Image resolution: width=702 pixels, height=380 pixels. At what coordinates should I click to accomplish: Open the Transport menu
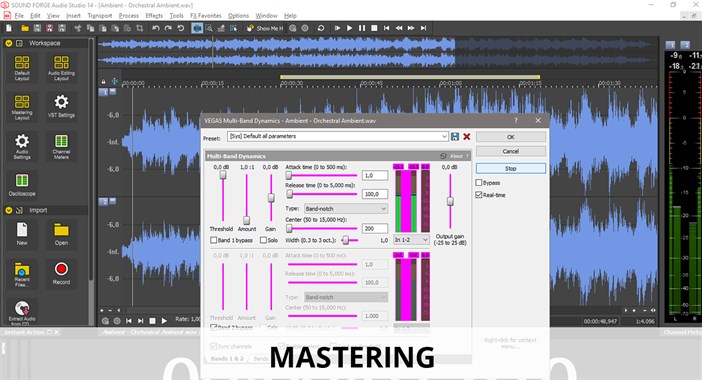[99, 16]
